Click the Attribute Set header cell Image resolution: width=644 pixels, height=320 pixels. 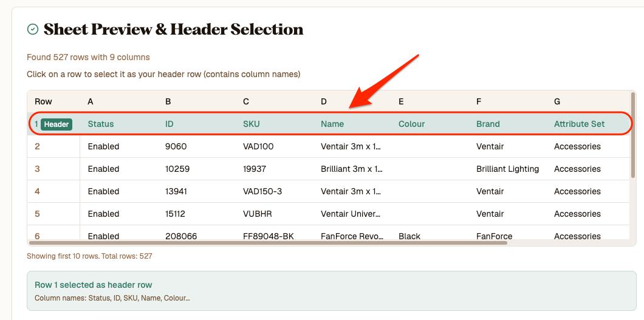click(579, 124)
